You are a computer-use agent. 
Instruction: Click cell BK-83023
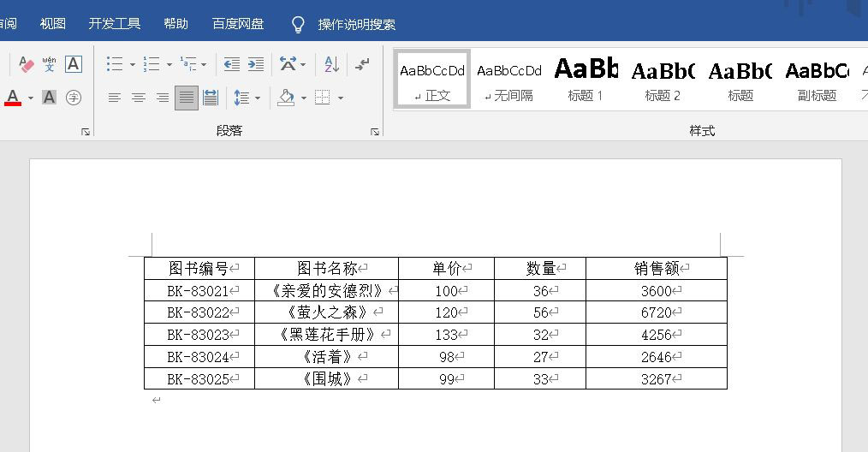[x=199, y=335]
